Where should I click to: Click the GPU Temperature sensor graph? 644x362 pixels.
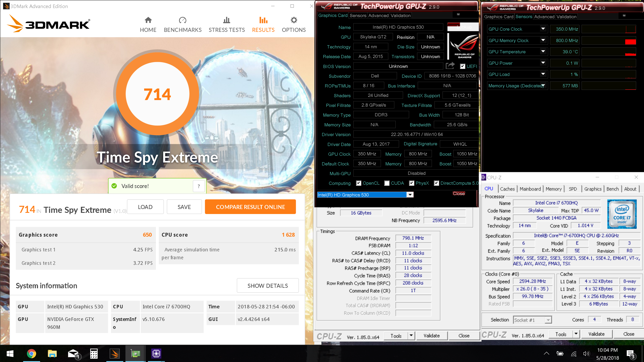coord(608,51)
